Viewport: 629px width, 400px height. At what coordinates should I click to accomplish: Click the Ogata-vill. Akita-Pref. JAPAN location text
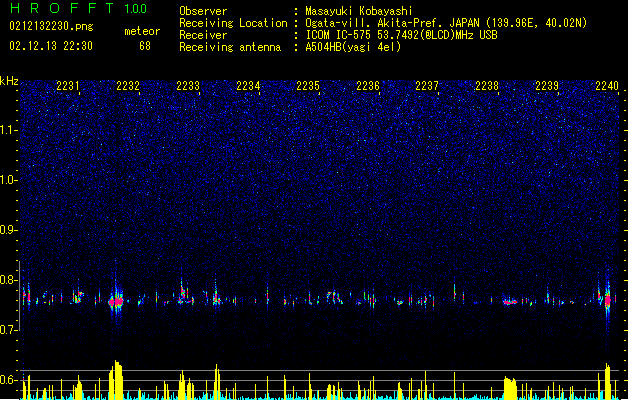(446, 23)
